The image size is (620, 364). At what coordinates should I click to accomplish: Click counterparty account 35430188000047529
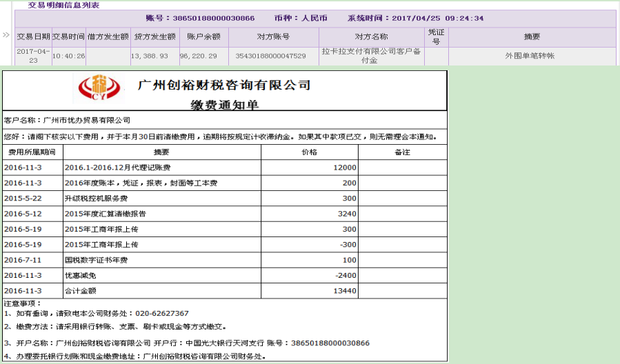point(271,56)
